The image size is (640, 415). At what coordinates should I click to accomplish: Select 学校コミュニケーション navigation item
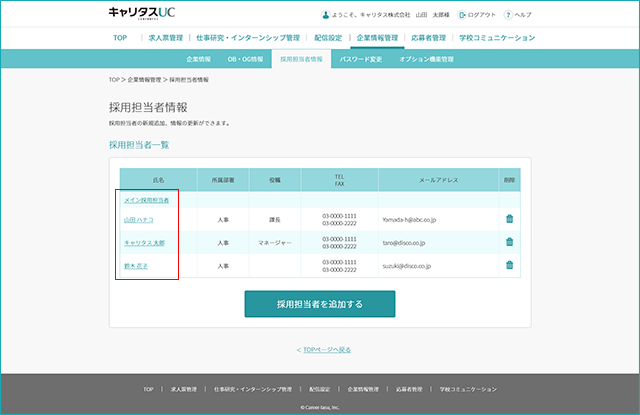(497, 38)
